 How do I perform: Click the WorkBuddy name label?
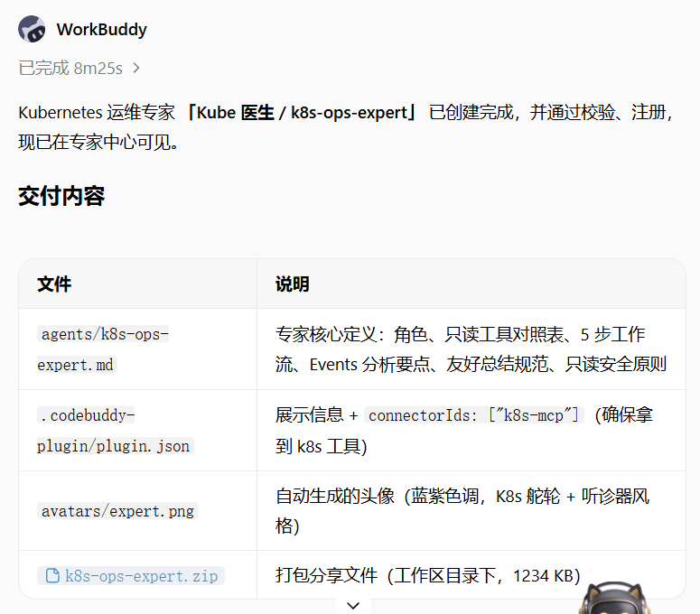(101, 30)
